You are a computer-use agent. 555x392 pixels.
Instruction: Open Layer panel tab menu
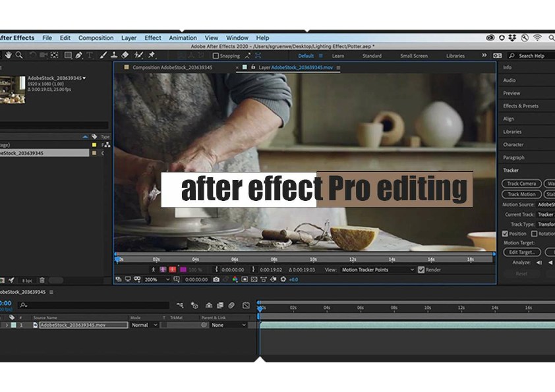tap(338, 68)
